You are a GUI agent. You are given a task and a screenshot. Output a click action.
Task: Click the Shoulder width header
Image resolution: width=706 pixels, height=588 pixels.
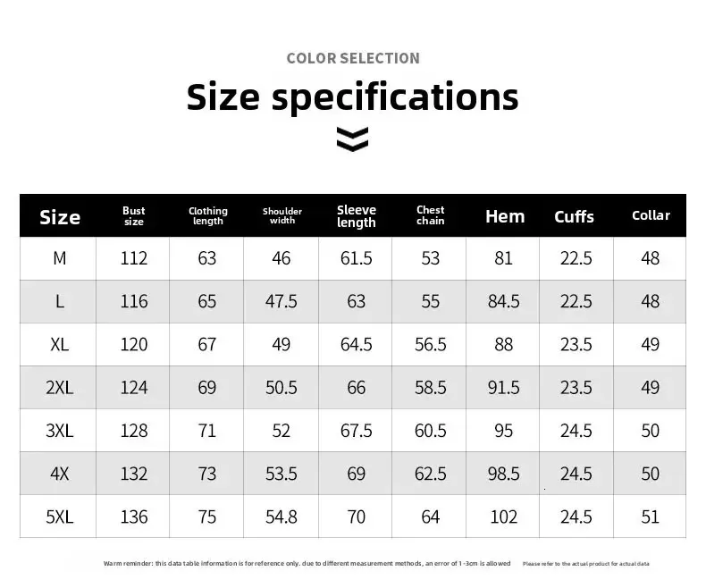[282, 216]
